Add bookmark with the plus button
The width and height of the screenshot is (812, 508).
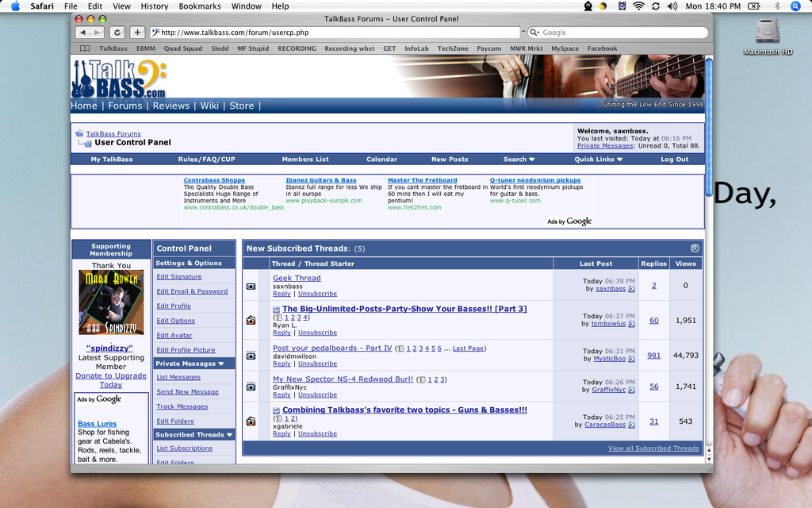click(137, 32)
